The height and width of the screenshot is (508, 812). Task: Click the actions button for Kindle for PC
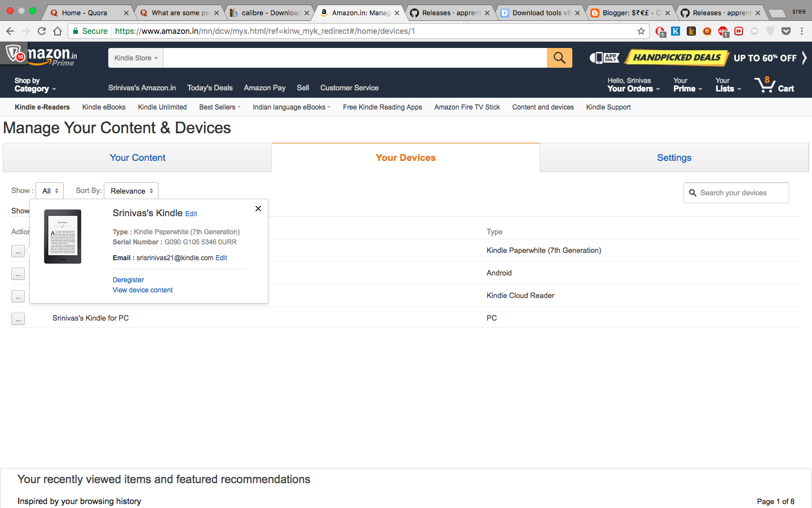point(18,319)
